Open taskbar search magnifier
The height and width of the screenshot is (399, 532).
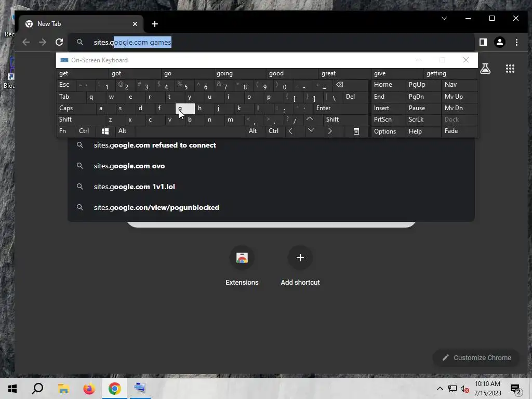pyautogui.click(x=37, y=389)
